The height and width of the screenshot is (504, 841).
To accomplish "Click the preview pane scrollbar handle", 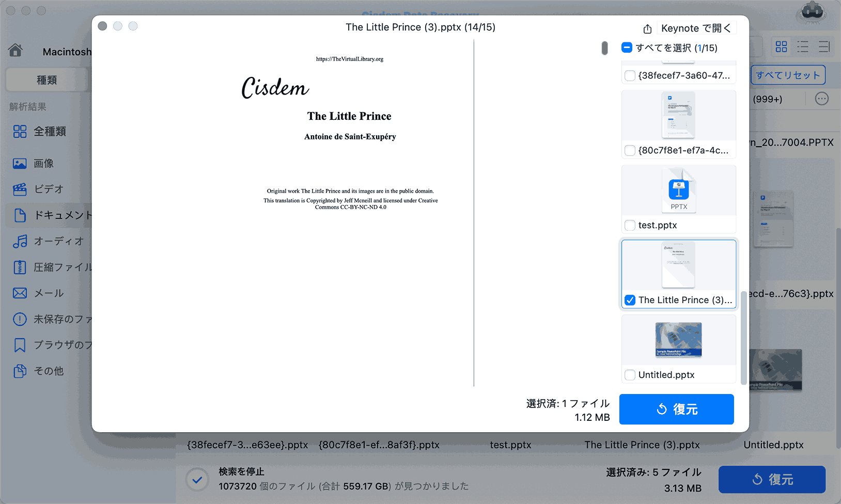I will (604, 48).
